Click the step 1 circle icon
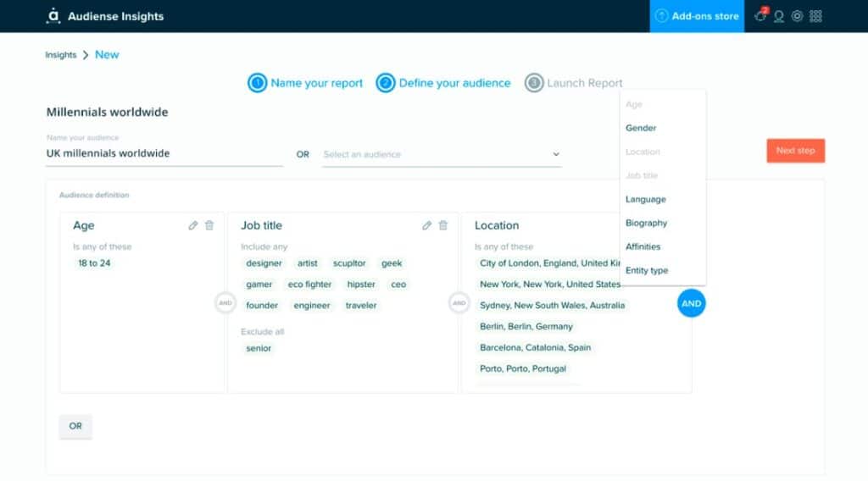The height and width of the screenshot is (481, 868). (257, 83)
